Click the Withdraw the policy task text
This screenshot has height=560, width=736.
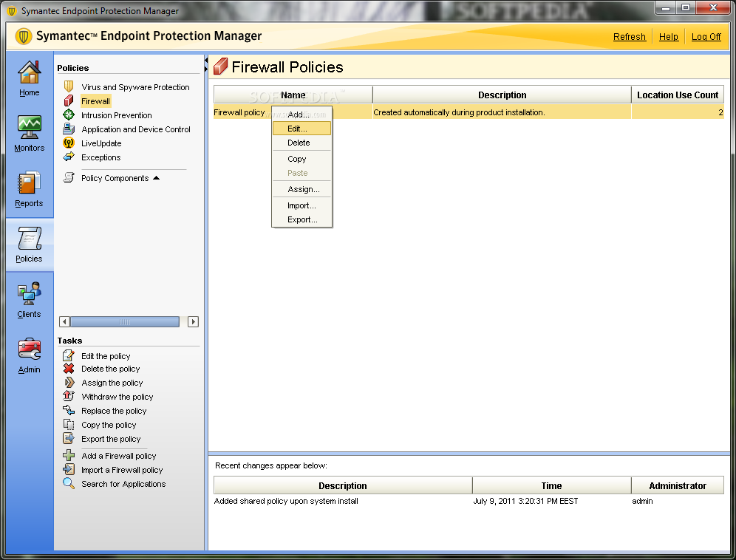[x=117, y=397]
